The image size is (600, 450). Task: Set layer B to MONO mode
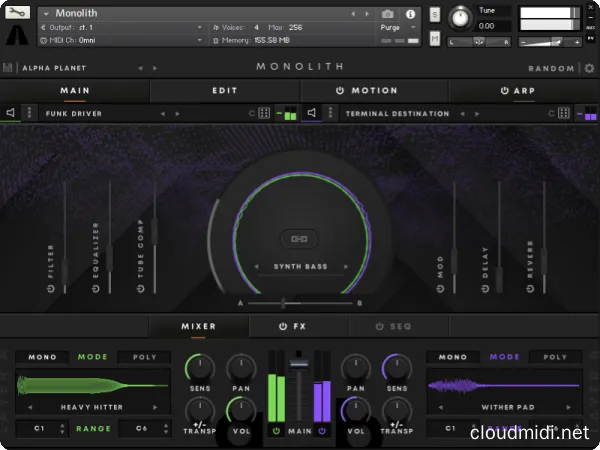453,357
